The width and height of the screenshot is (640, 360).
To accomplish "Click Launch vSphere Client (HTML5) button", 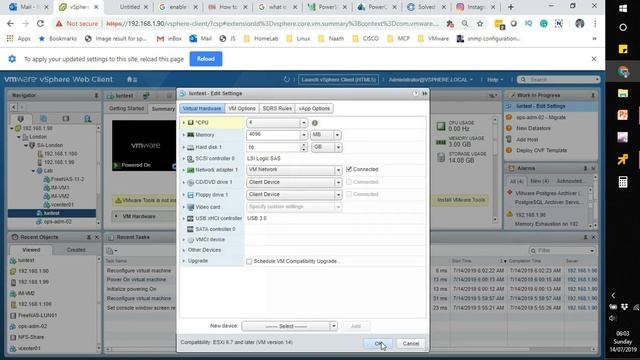I will pyautogui.click(x=338, y=80).
